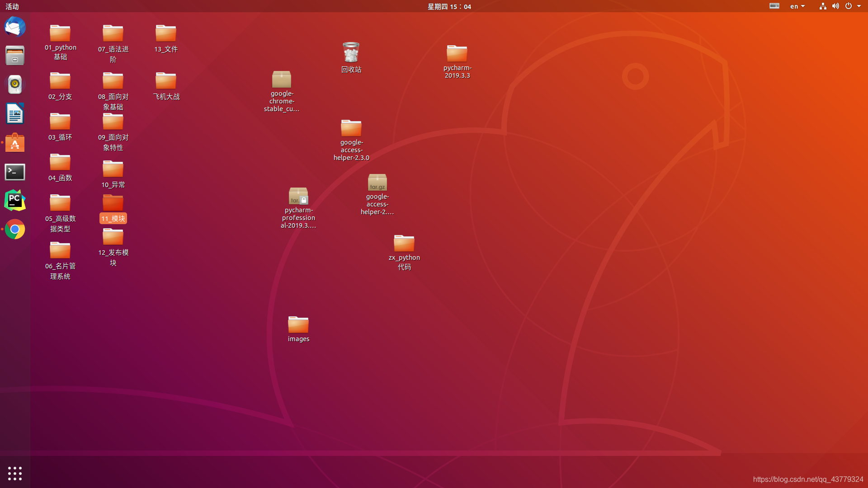
Task: Select the 08_面向对象基础 folder
Action: pyautogui.click(x=113, y=91)
